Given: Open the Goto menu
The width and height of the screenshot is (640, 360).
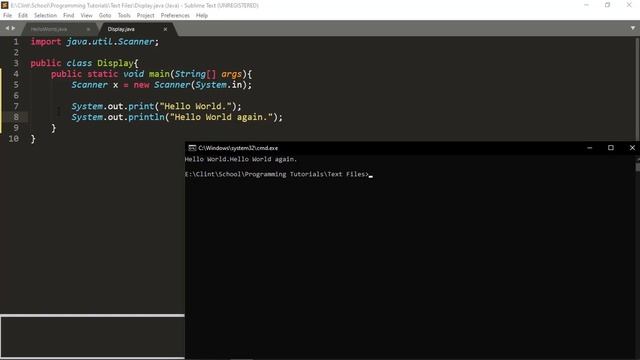Looking at the screenshot, I should click(x=105, y=16).
